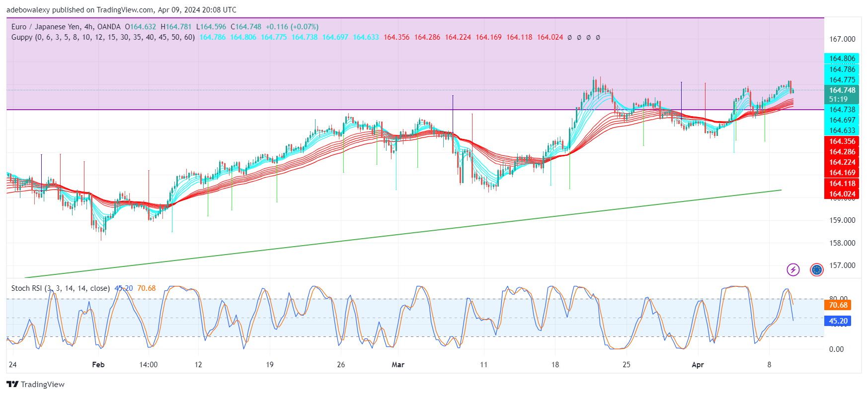Click the 18 date label on time axis

[555, 365]
